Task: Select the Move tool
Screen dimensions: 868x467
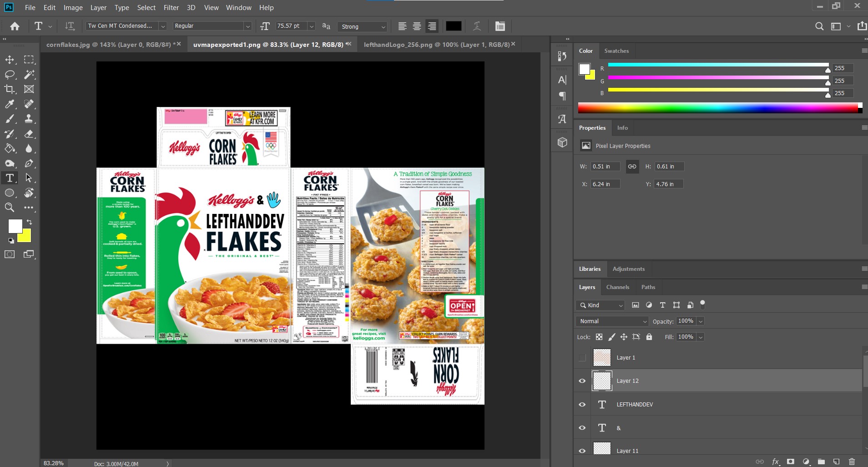Action: coord(10,60)
